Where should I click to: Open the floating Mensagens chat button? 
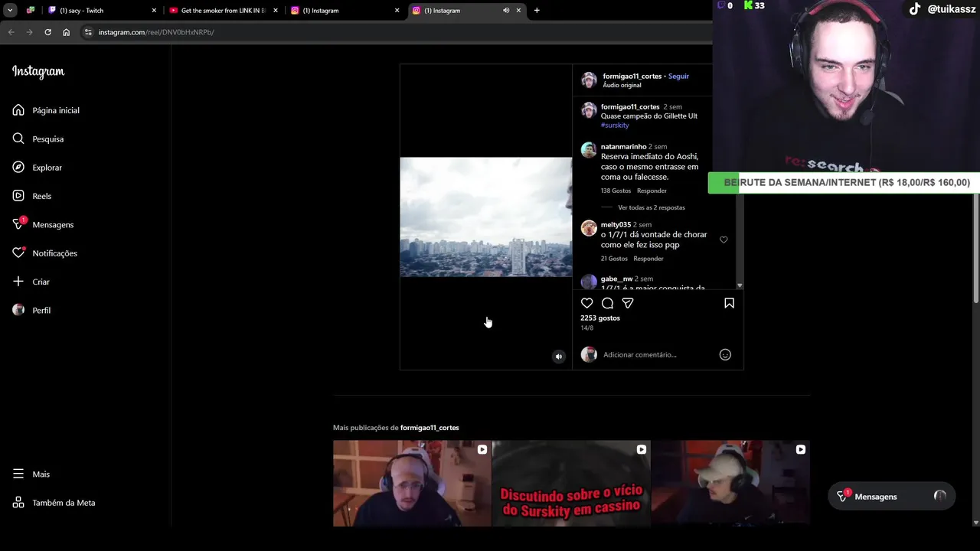pyautogui.click(x=891, y=497)
